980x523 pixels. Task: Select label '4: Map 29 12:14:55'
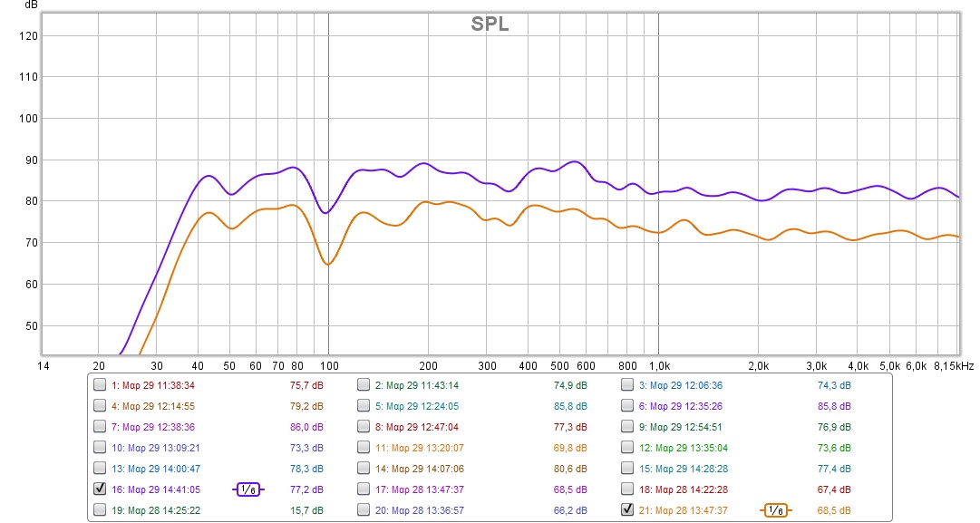(153, 406)
